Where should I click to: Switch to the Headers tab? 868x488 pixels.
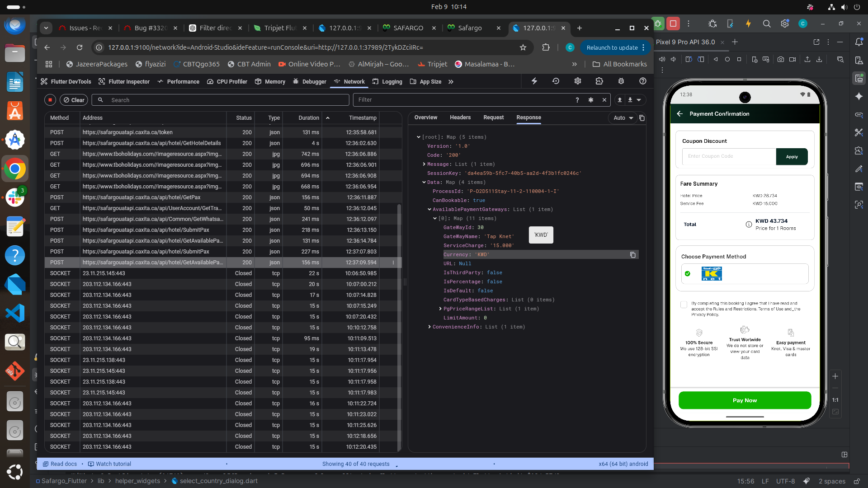460,117
